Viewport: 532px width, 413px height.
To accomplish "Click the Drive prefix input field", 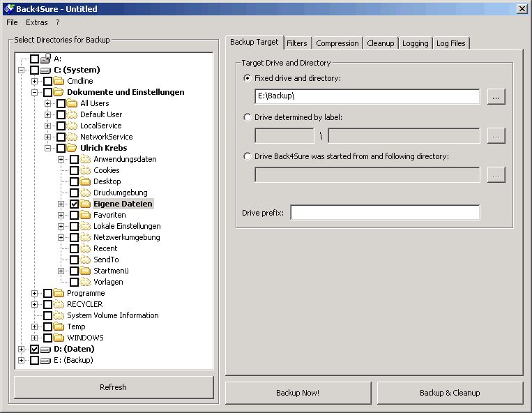I will 385,213.
